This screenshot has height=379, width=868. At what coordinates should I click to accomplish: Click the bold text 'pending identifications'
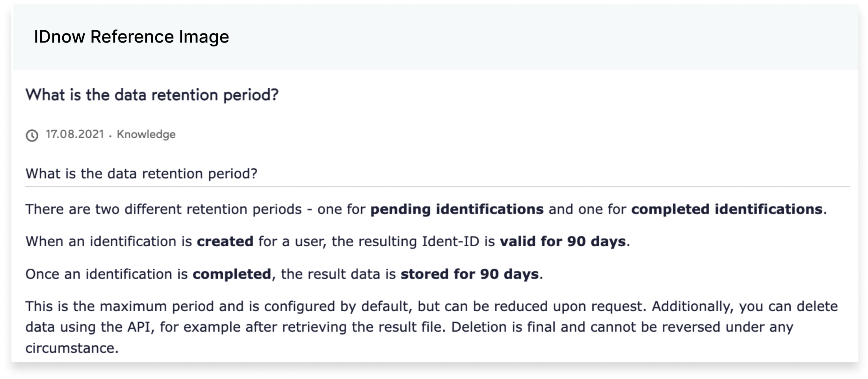pos(457,209)
